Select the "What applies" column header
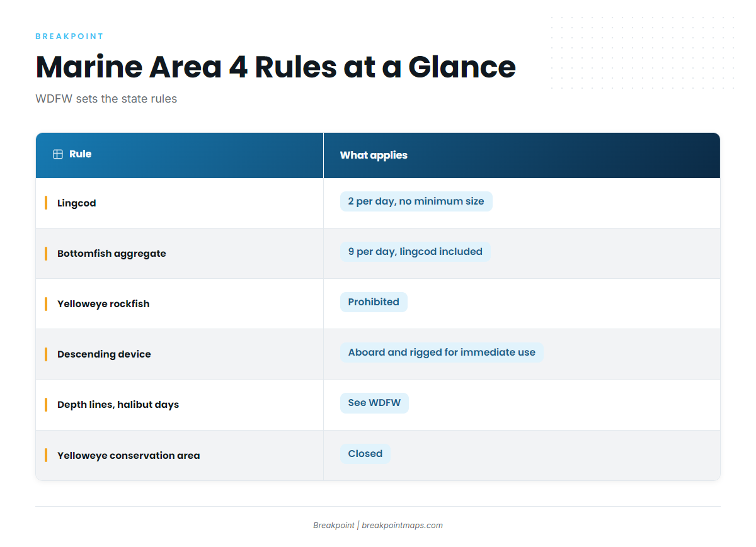This screenshot has height=547, width=756. click(522, 155)
